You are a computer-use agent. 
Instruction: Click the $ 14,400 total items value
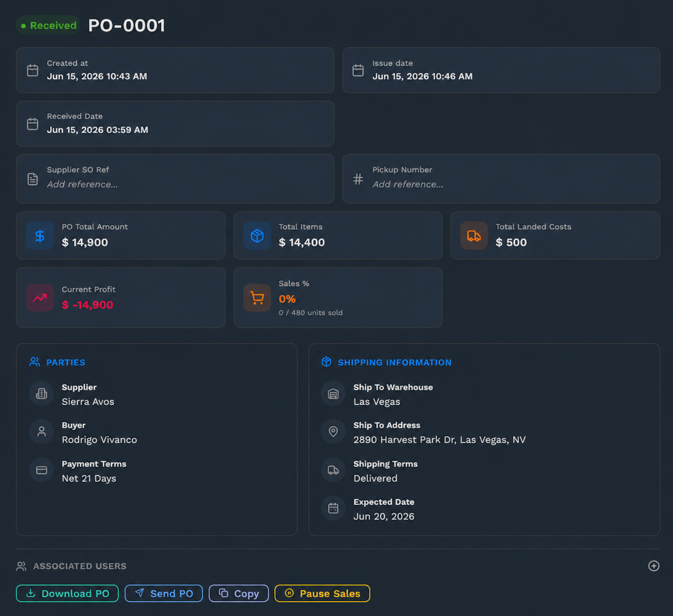click(x=302, y=242)
